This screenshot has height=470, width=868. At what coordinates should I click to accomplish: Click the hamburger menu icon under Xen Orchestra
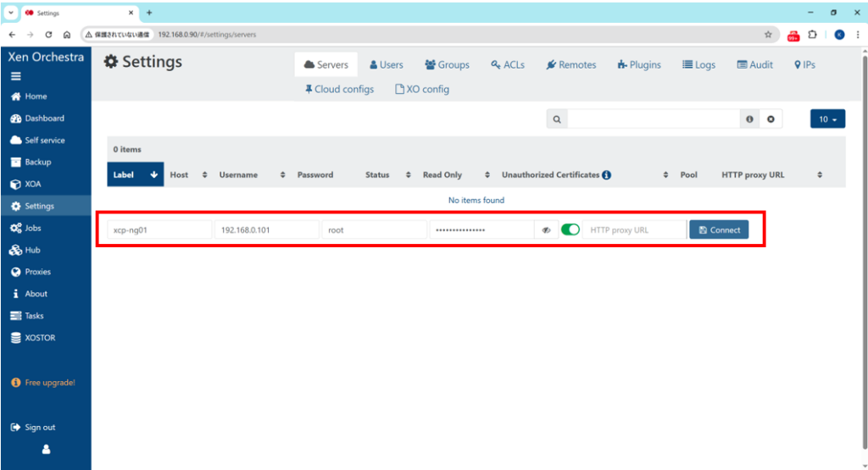pos(15,76)
